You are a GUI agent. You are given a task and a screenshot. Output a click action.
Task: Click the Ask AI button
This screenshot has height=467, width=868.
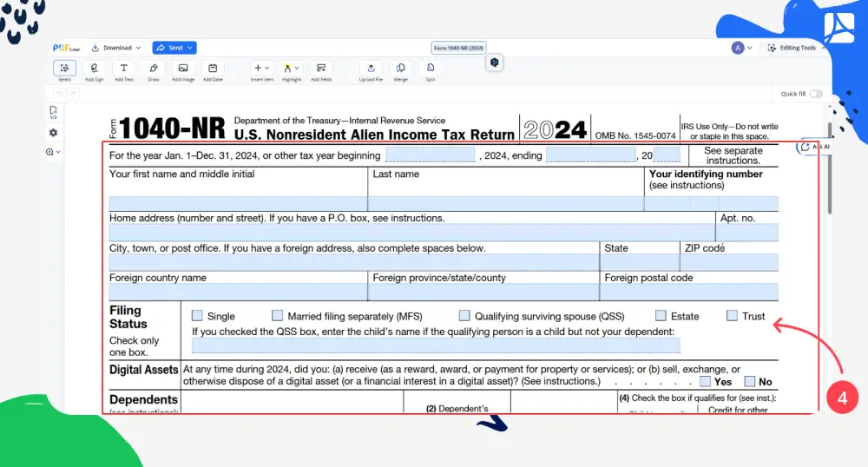click(x=814, y=148)
